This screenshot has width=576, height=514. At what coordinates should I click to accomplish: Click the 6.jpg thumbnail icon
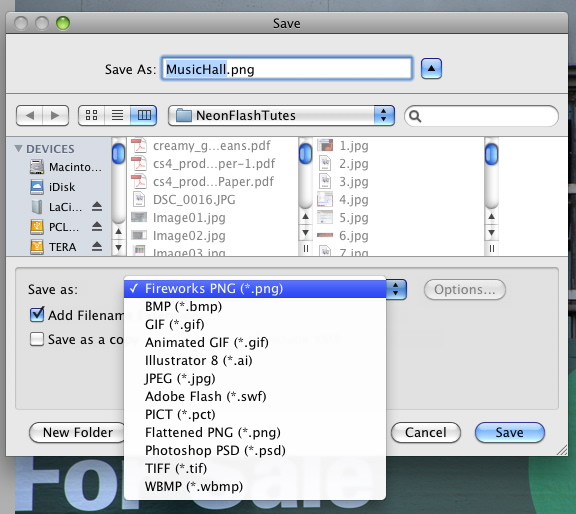tap(325, 235)
